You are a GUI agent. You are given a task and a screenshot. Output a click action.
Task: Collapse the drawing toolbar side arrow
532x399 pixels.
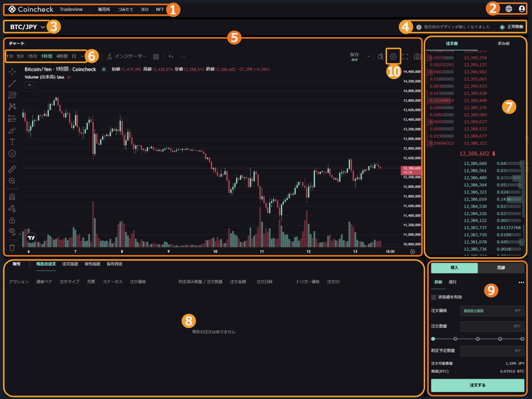pyautogui.click(x=20, y=234)
